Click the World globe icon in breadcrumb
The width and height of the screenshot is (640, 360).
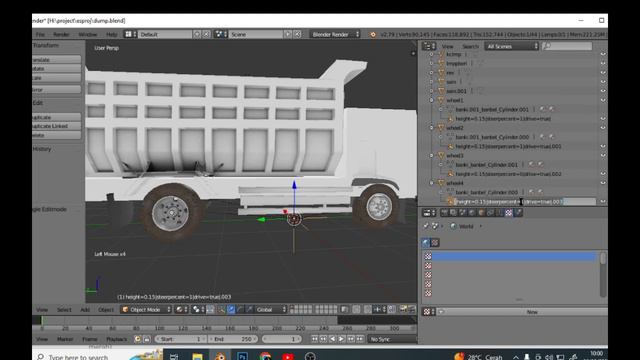point(453,226)
